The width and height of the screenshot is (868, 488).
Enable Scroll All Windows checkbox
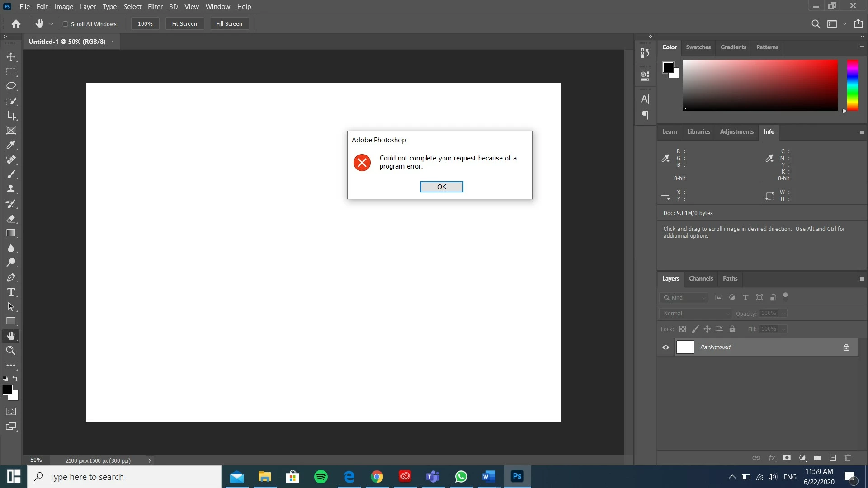(66, 24)
